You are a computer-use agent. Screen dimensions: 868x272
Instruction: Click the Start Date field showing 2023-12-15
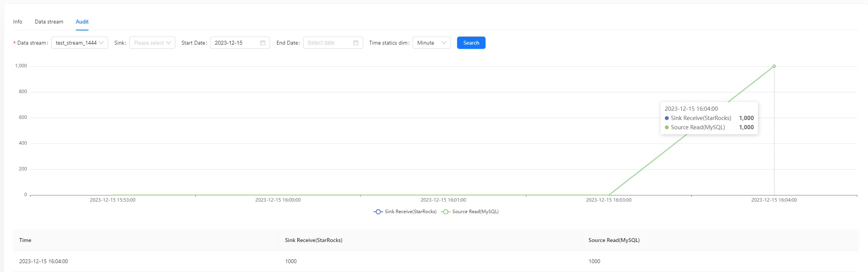click(235, 43)
